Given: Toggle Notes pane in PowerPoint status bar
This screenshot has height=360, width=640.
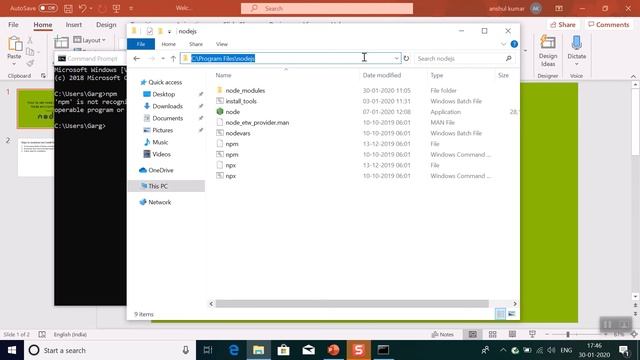Looking at the screenshot, I should (x=443, y=334).
